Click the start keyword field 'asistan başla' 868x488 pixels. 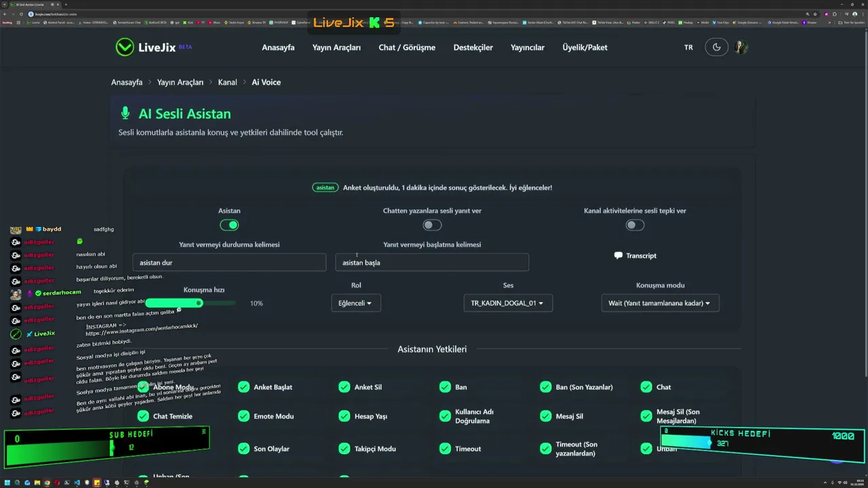[432, 262]
